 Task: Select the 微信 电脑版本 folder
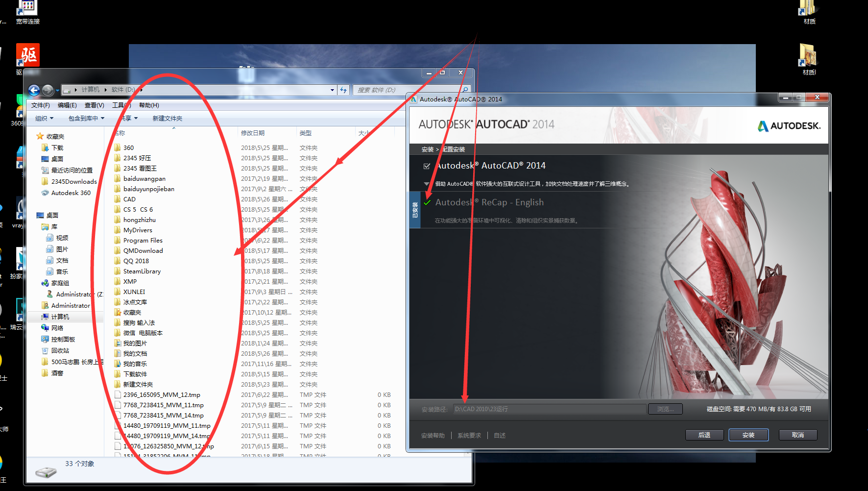143,333
